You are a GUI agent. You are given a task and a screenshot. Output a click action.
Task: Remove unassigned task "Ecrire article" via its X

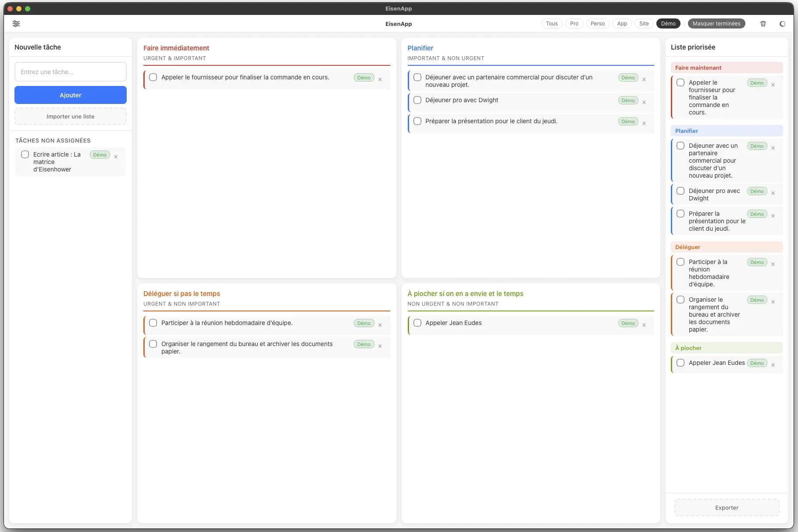click(x=116, y=156)
